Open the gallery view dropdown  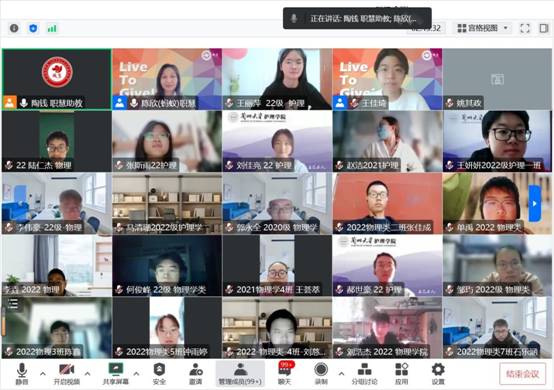483,28
